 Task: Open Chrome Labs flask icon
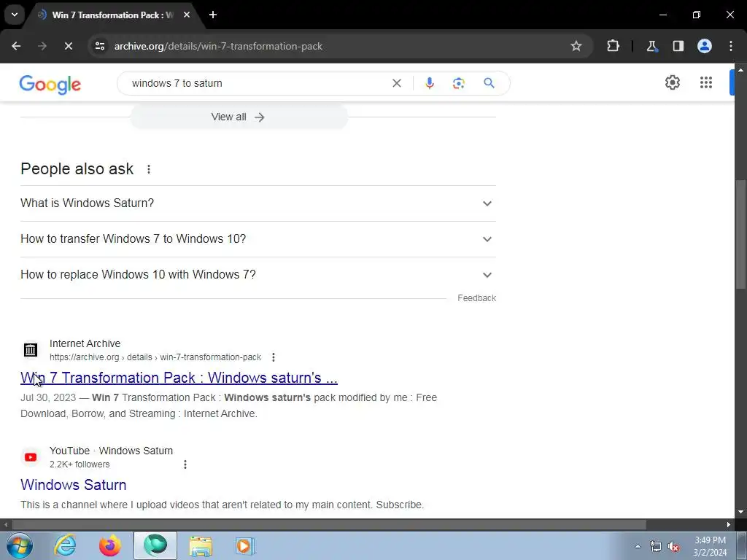pos(651,46)
